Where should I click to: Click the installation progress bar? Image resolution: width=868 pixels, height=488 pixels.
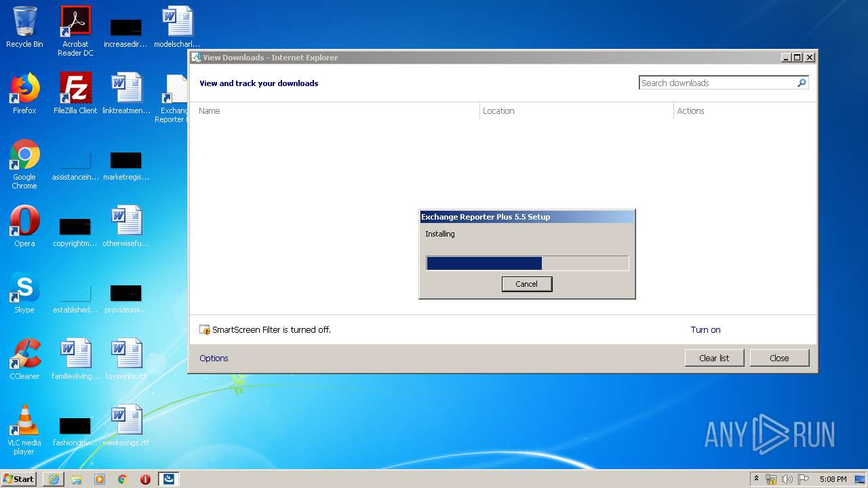tap(527, 263)
